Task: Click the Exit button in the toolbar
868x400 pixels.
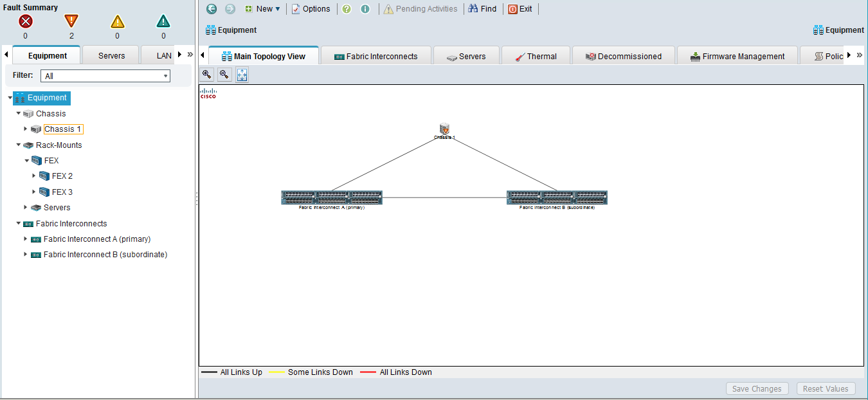Action: coord(520,9)
